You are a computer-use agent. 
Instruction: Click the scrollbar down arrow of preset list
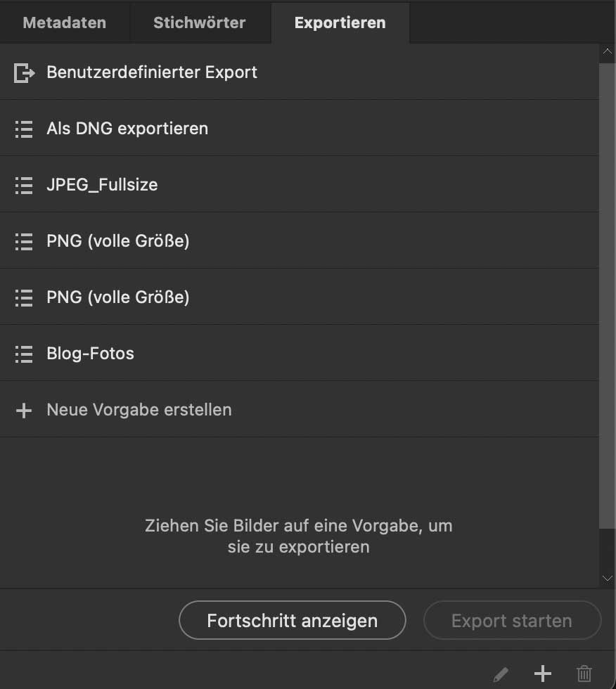click(x=608, y=578)
